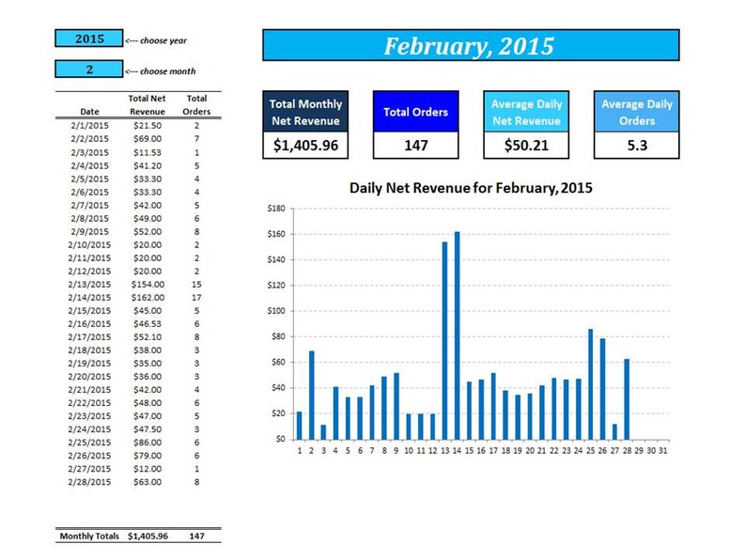This screenshot has height=560, width=746.
Task: Click the Total Orders card value 147
Action: click(x=416, y=145)
